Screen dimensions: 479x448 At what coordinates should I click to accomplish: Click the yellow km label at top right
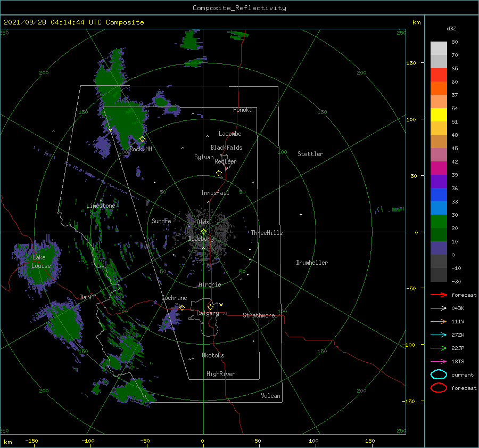416,22
